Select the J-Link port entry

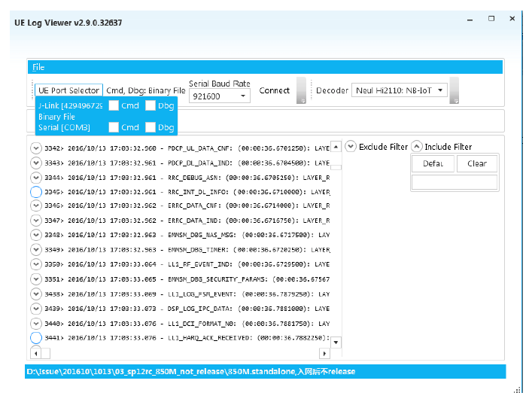coord(70,105)
